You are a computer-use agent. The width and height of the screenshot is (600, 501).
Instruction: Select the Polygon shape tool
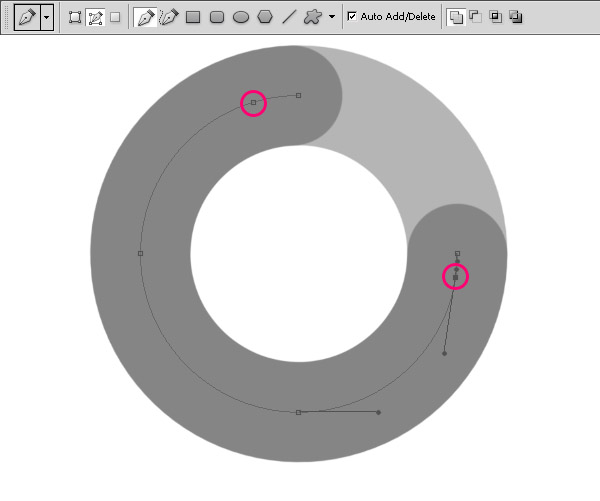(265, 17)
